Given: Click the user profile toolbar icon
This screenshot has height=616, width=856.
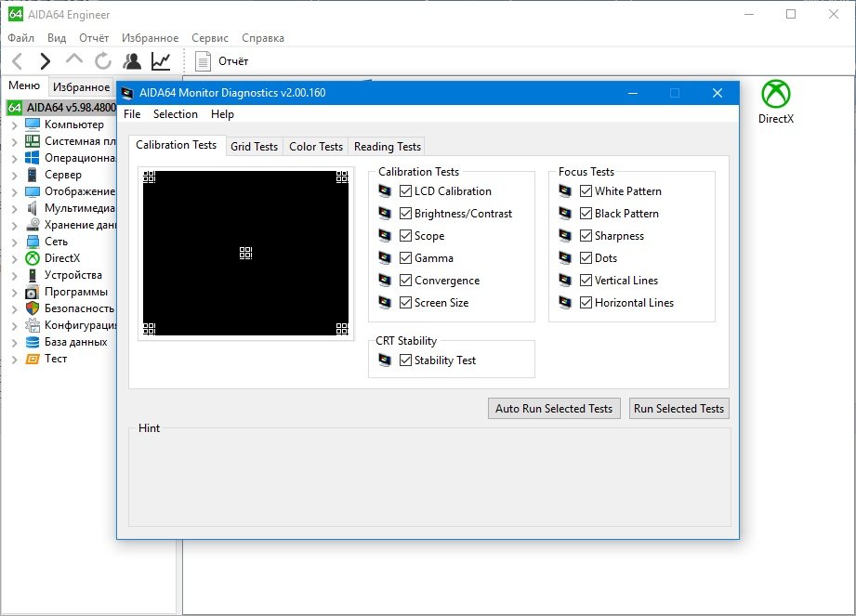Looking at the screenshot, I should (132, 61).
